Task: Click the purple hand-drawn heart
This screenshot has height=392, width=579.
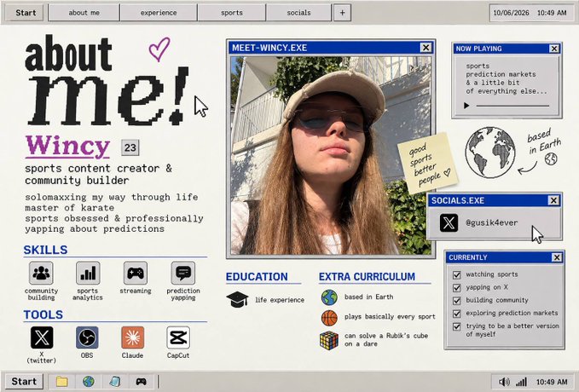Action: click(x=159, y=49)
